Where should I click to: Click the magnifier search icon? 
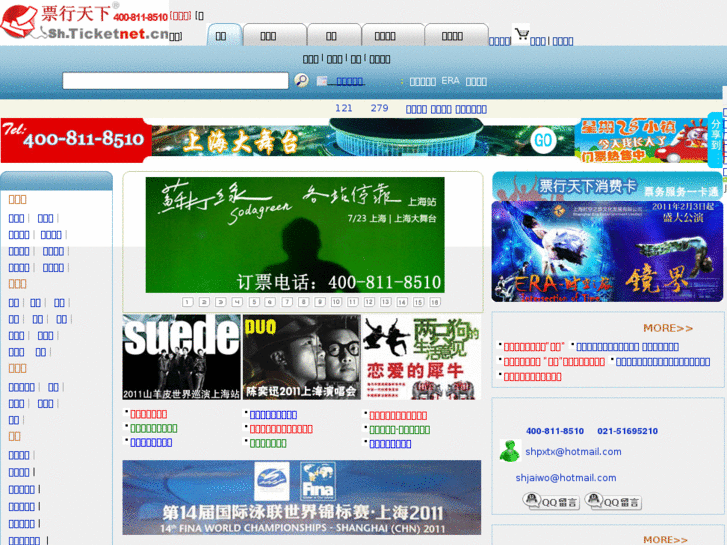click(301, 81)
